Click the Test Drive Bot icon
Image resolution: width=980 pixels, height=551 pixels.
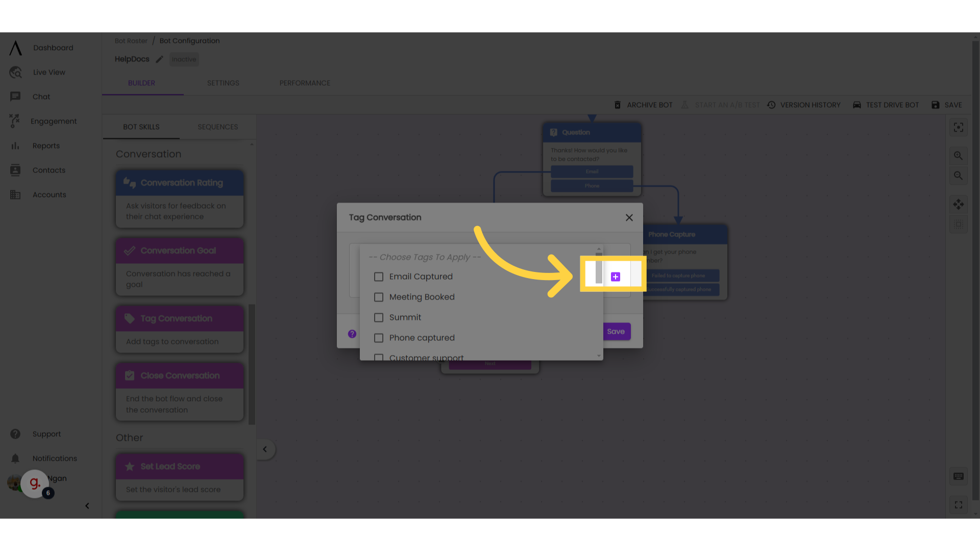[857, 105]
